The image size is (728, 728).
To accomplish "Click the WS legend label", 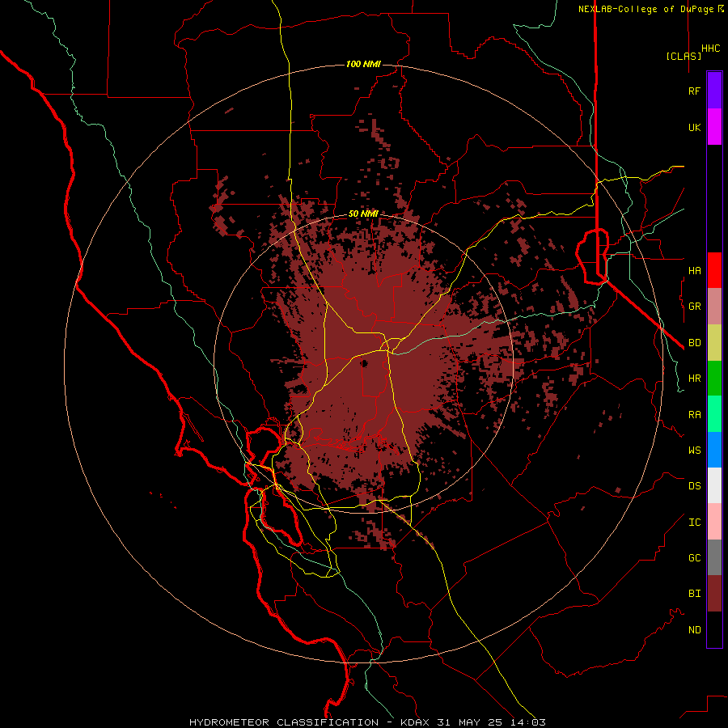I will 694,450.
